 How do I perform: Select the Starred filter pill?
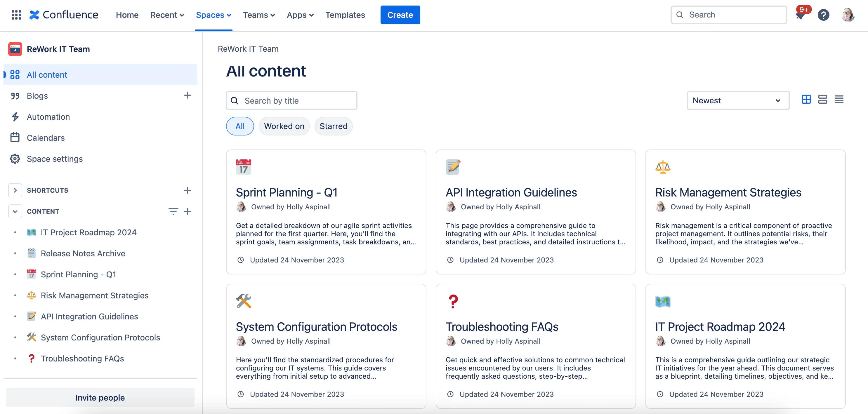pyautogui.click(x=333, y=126)
